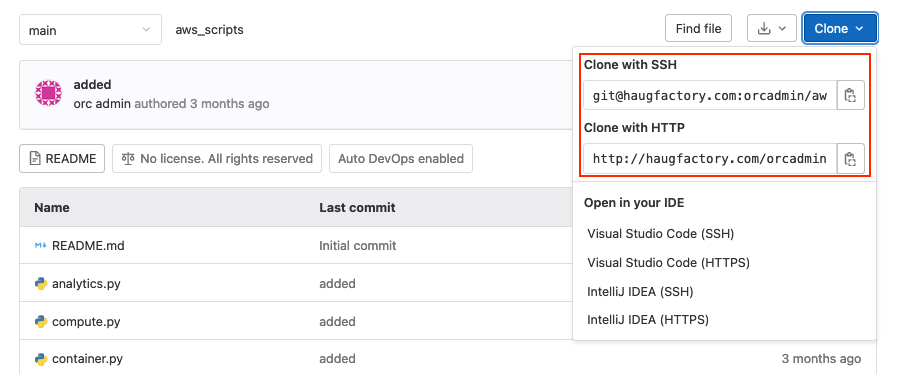Click 'added' commit for container.py
This screenshot has width=898, height=374.
click(x=337, y=359)
